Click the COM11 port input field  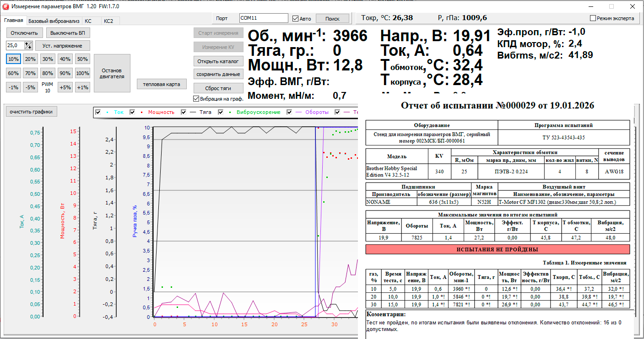tap(263, 18)
